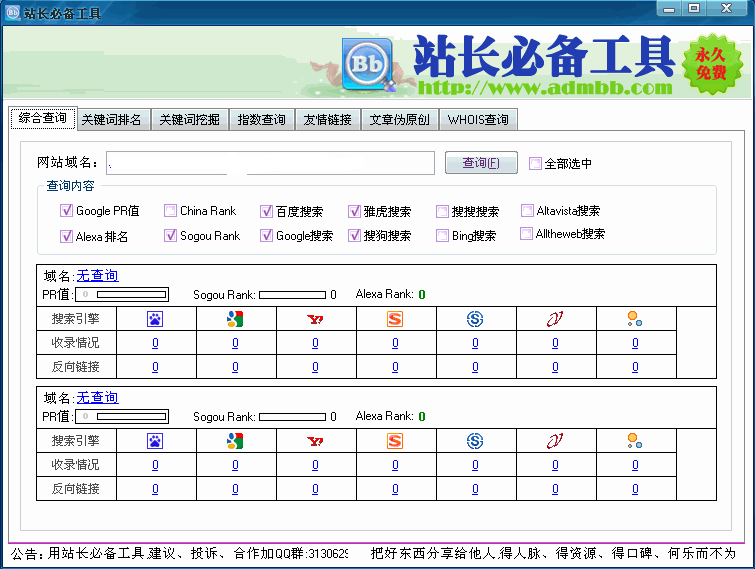755x569 pixels.
Task: Click the Bb app icon in title bar
Action: 13,13
